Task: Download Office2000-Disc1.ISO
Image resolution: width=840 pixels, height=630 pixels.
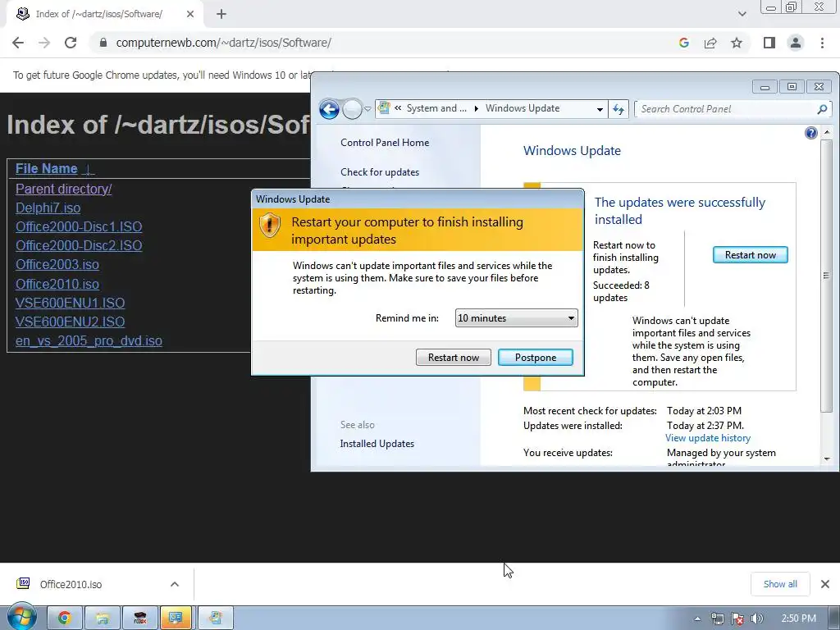Action: [x=79, y=226]
